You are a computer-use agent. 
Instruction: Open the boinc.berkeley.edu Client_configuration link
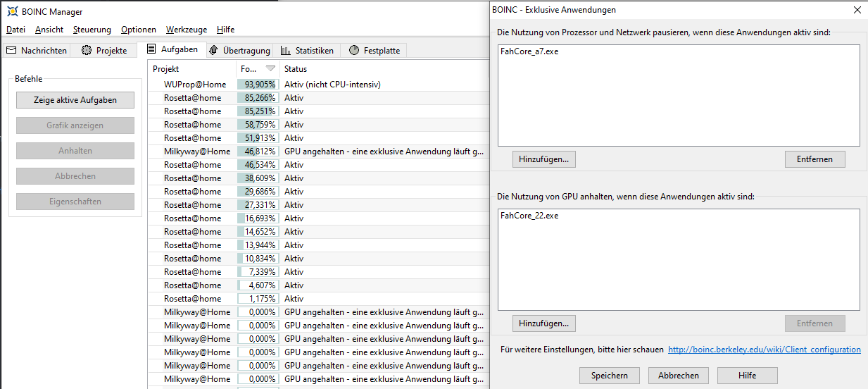click(x=765, y=350)
